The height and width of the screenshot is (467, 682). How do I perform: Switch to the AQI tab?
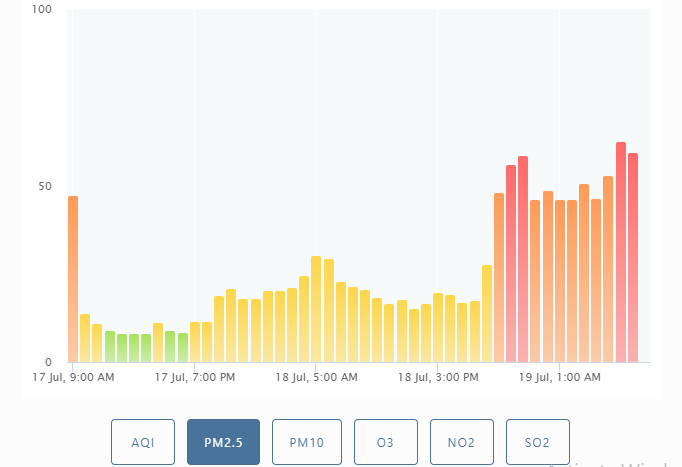coord(142,442)
